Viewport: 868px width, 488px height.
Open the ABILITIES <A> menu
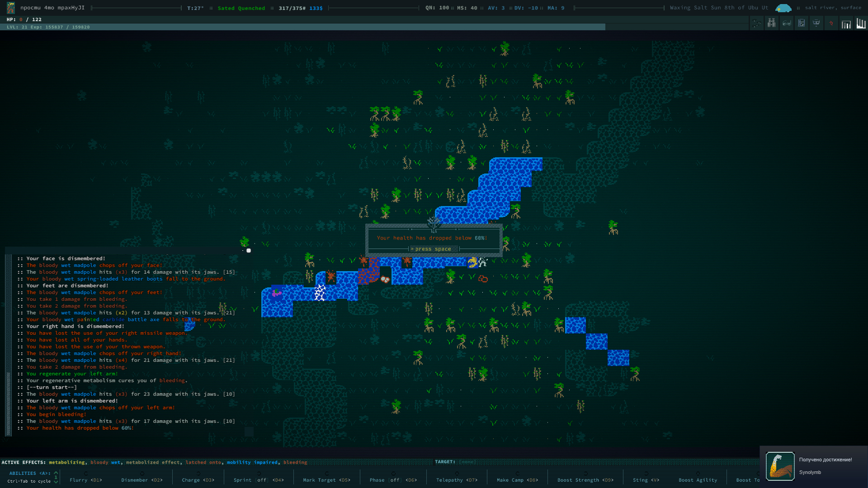click(29, 473)
